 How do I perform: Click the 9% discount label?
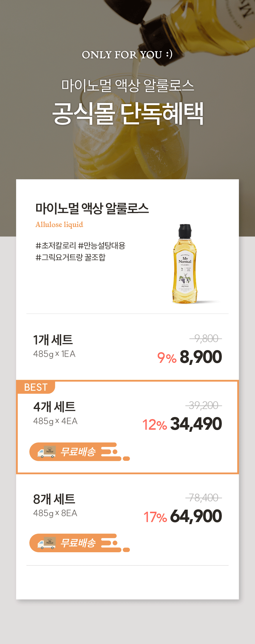point(167,358)
